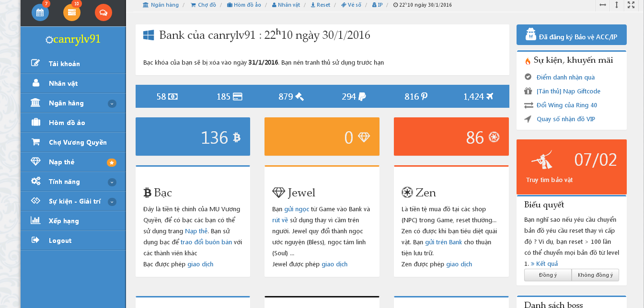Click the gavel icon next to 879

[299, 97]
